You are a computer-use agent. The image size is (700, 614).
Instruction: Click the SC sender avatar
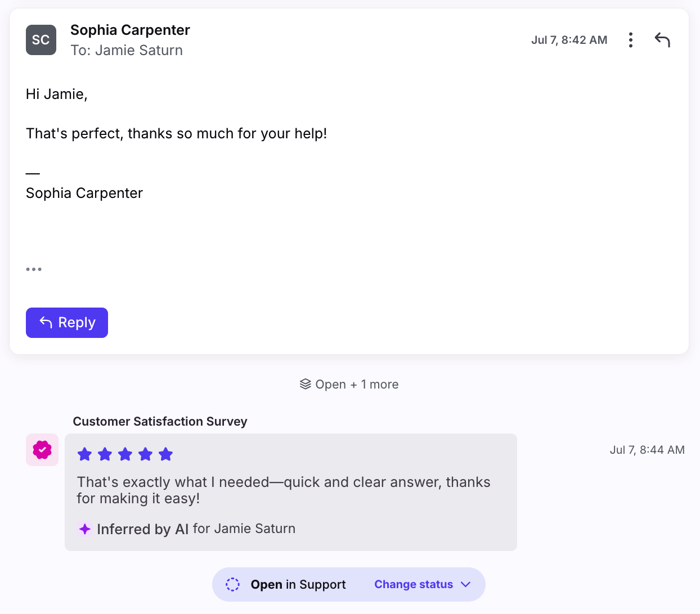click(x=41, y=40)
